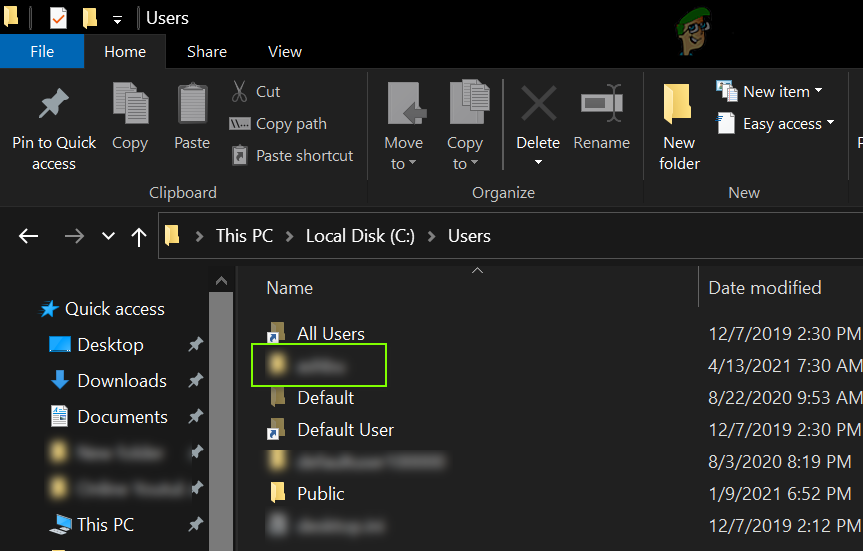Navigate back with the back arrow
This screenshot has height=551, width=863.
28,236
